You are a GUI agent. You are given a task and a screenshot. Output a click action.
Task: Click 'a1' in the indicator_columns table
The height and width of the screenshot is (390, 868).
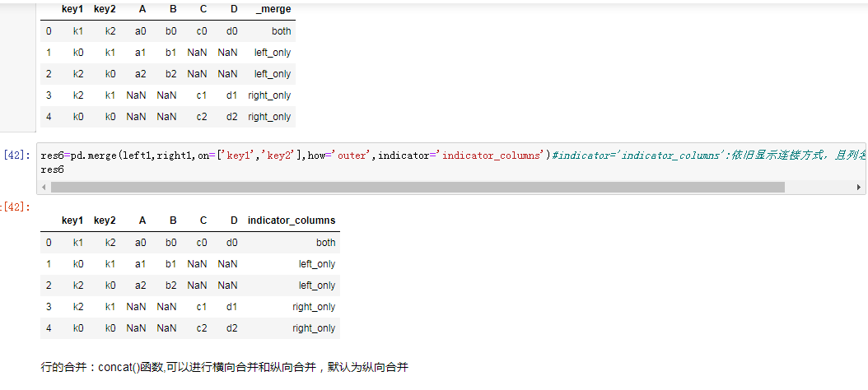tap(141, 264)
